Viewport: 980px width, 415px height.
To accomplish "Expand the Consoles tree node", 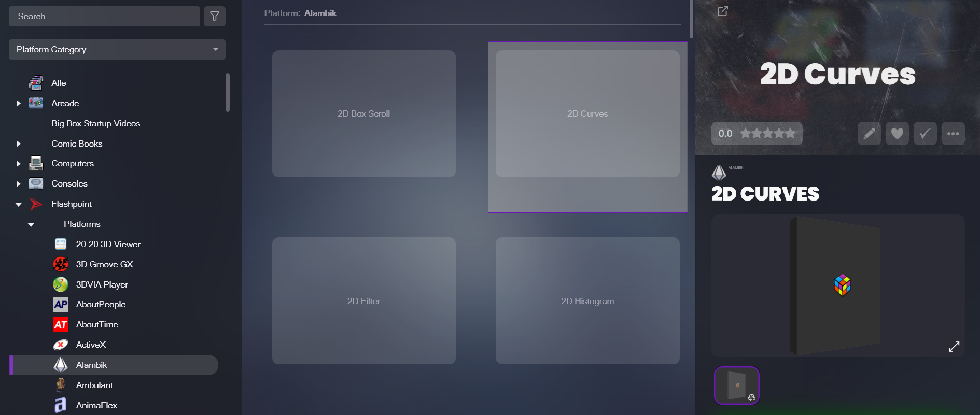I will point(19,184).
